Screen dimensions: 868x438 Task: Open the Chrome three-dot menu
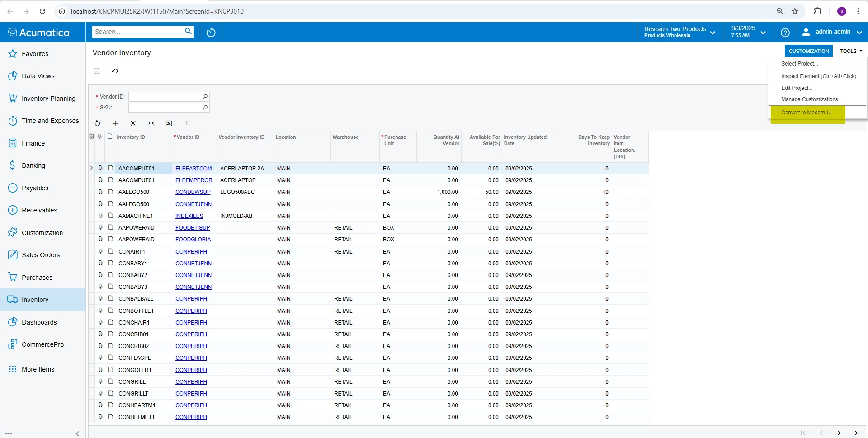pyautogui.click(x=858, y=11)
